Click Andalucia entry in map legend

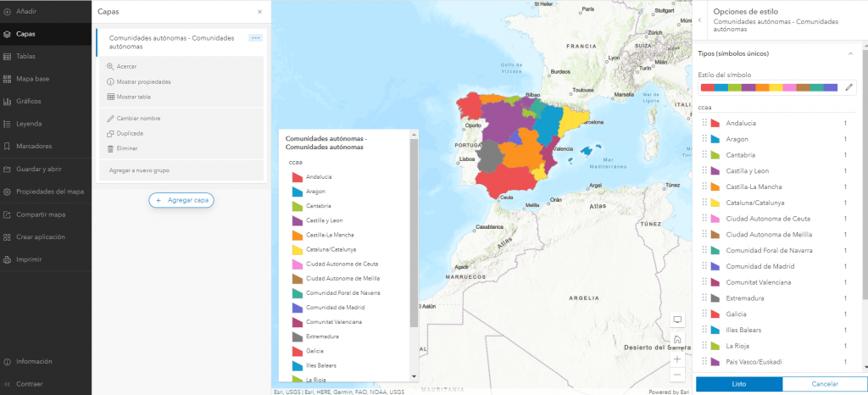click(x=320, y=177)
